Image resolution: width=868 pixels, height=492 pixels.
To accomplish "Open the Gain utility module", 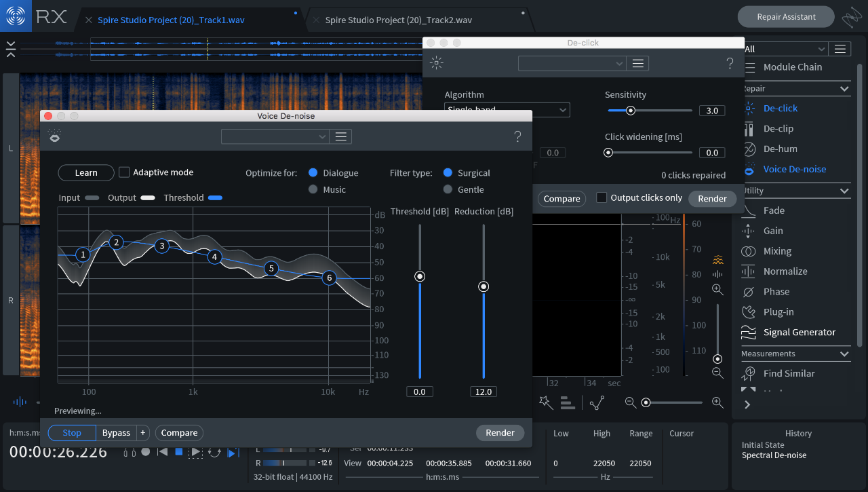I will 773,231.
